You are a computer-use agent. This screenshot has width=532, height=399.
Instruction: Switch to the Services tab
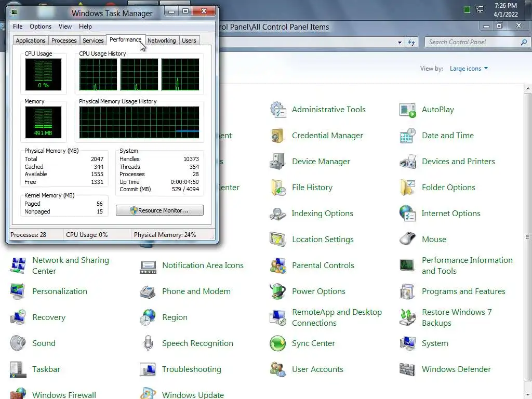click(x=93, y=41)
